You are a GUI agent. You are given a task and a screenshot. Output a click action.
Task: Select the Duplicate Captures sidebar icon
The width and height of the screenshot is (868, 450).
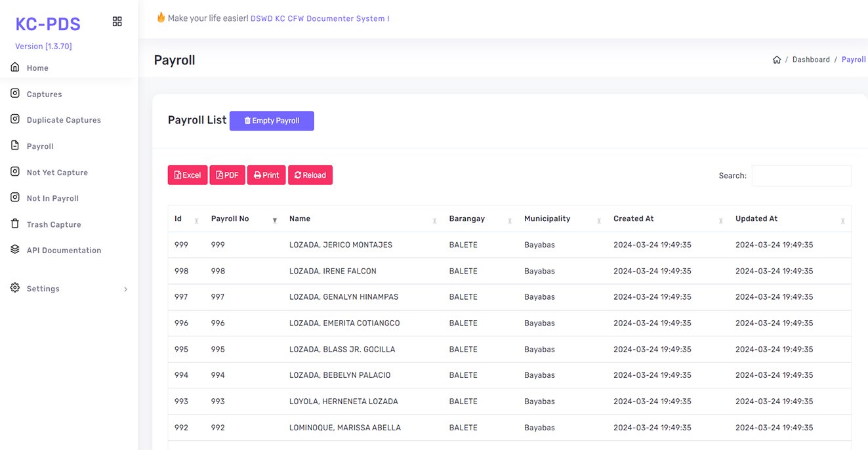point(14,119)
